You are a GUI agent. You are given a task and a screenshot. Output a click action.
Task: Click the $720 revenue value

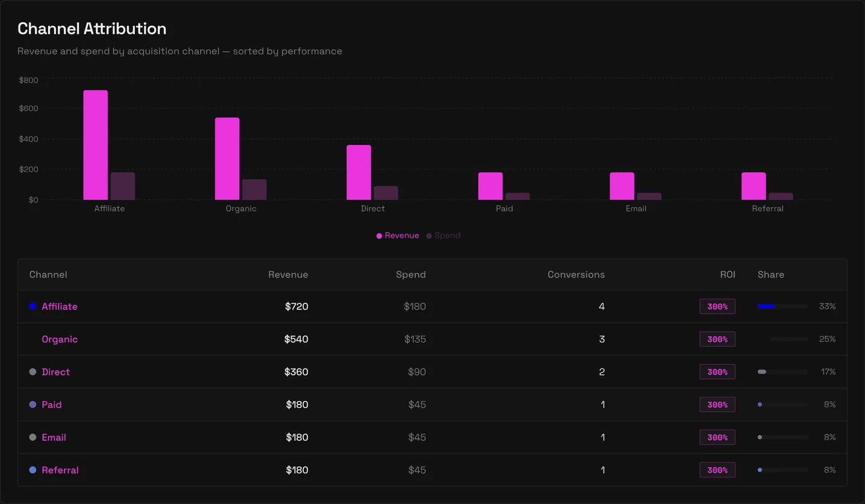[x=297, y=306]
